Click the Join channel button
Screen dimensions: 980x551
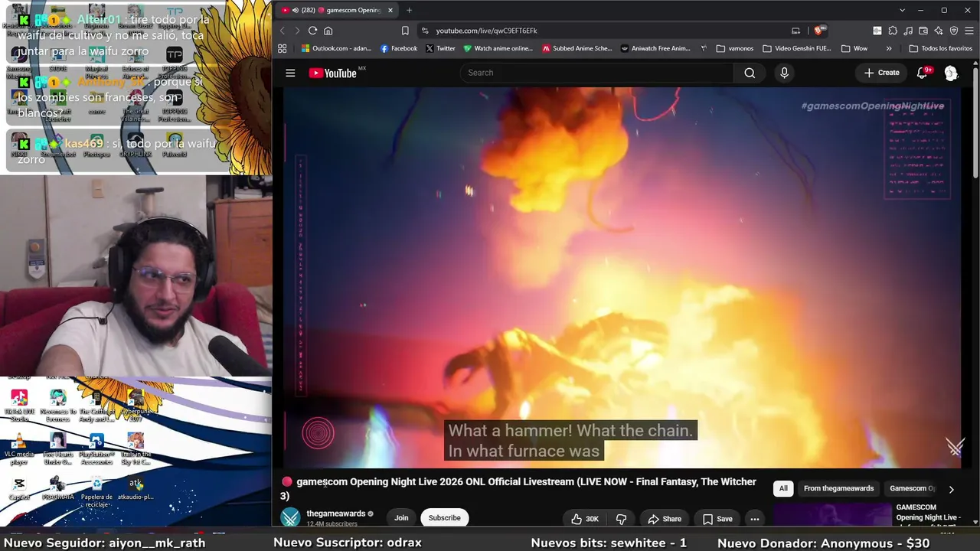pyautogui.click(x=401, y=518)
